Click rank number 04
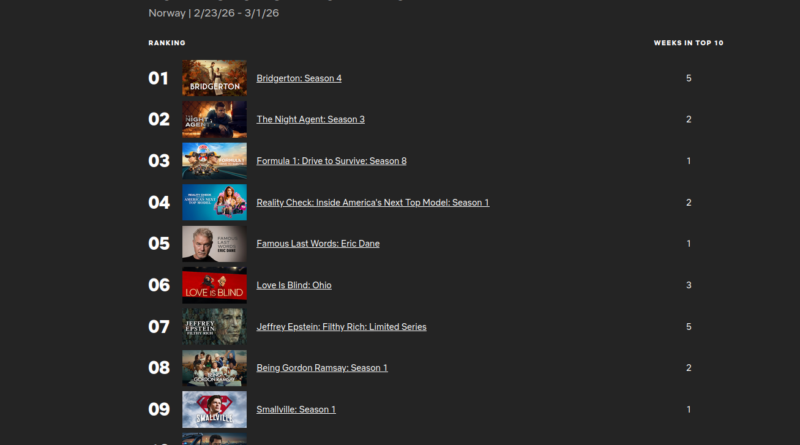Screen dimensions: 800x445 [x=159, y=203]
